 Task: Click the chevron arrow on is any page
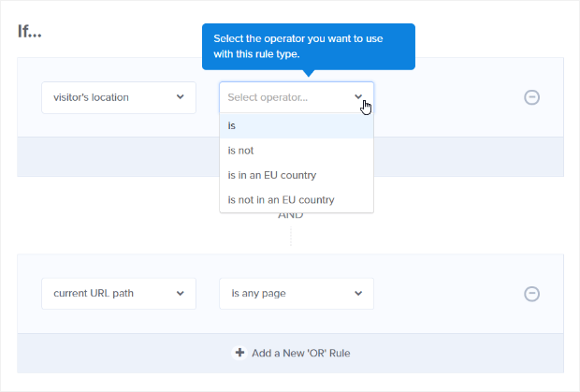click(357, 294)
